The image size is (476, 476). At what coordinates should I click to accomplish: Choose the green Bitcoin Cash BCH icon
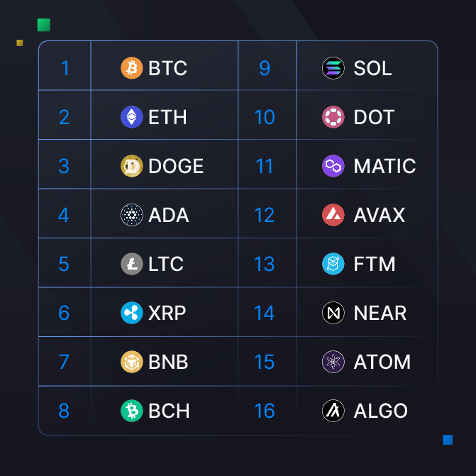[132, 411]
